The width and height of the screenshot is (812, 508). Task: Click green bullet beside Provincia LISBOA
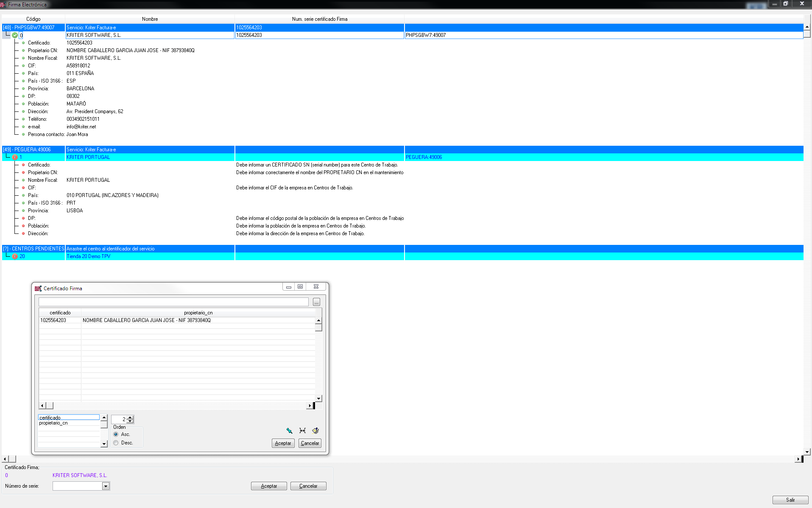tap(23, 211)
